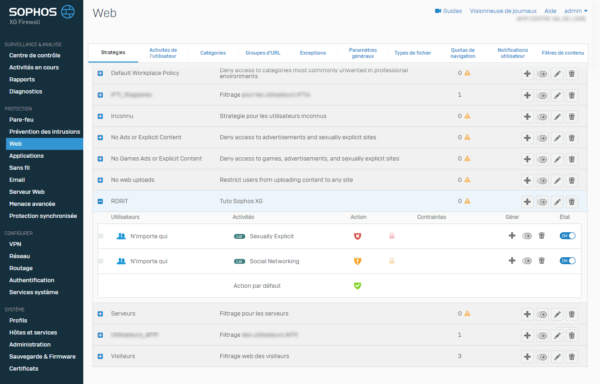Delete the RDRIT policy

tap(572, 202)
